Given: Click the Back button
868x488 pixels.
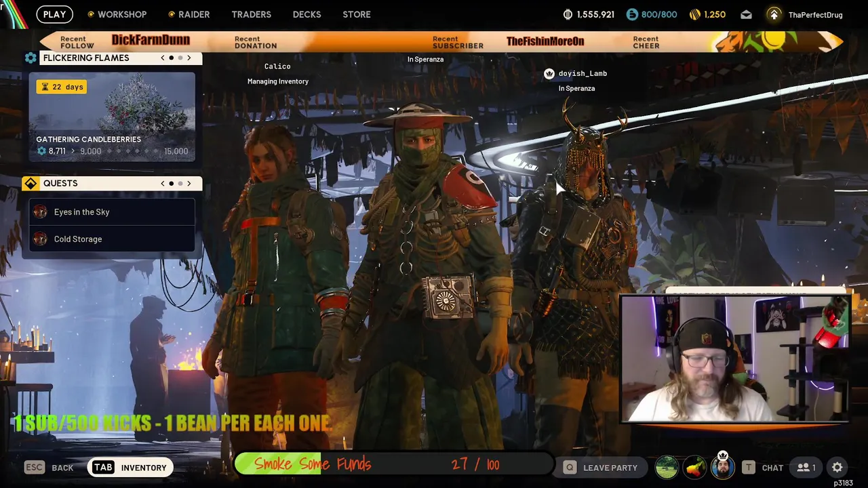Looking at the screenshot, I should [x=49, y=468].
